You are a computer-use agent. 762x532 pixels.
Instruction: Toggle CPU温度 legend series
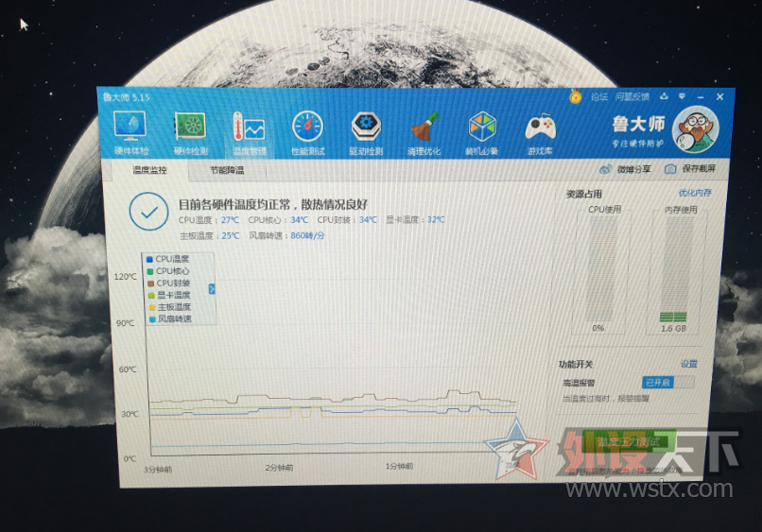click(x=167, y=259)
